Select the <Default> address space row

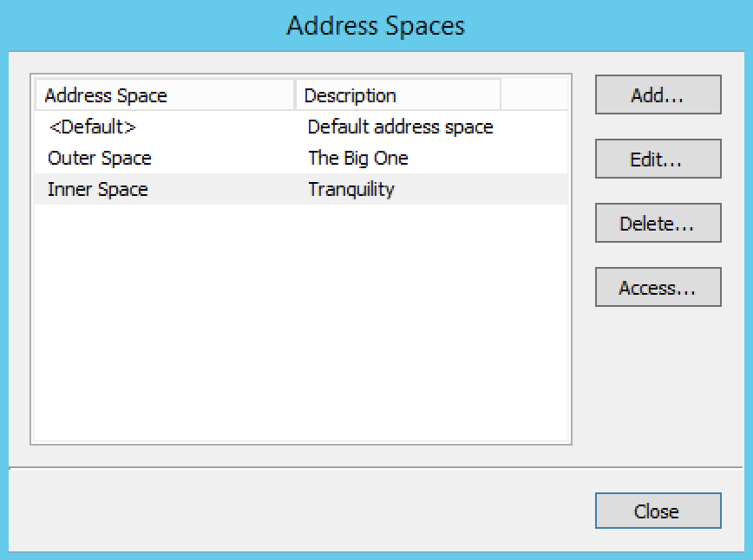(x=92, y=127)
